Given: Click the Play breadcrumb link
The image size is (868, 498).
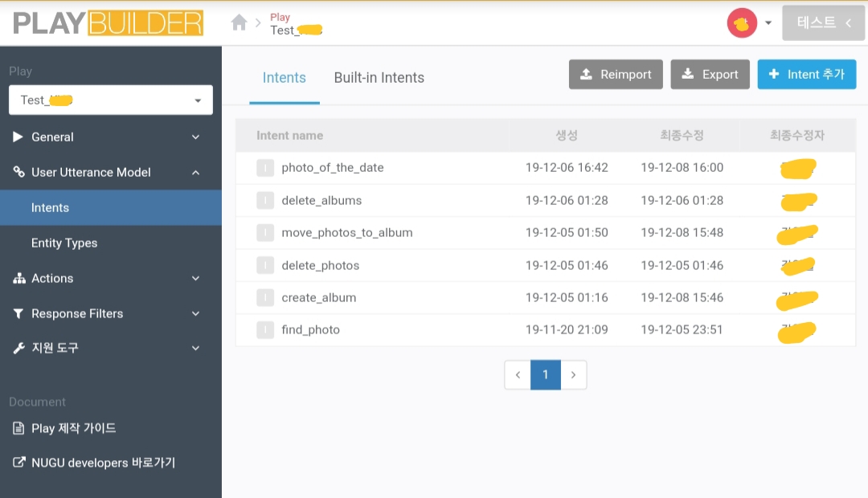Looking at the screenshot, I should (280, 17).
